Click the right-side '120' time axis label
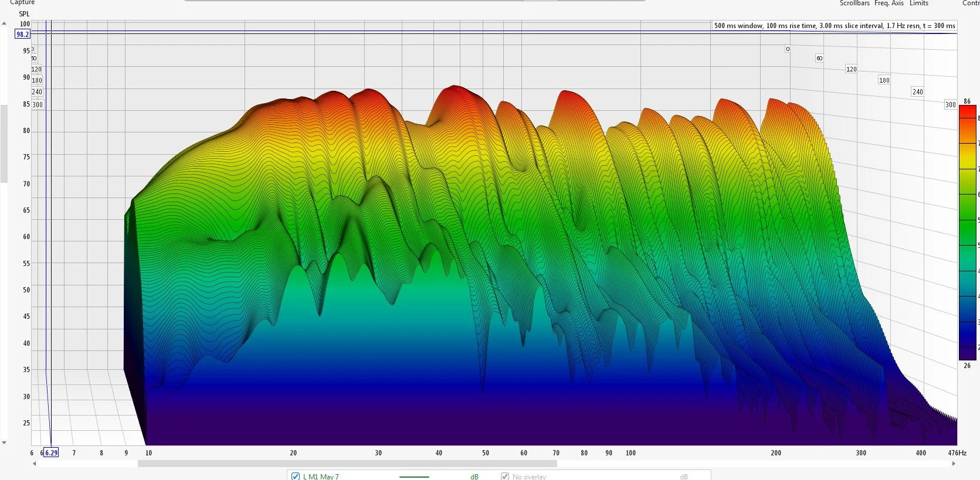The width and height of the screenshot is (980, 480). [x=851, y=69]
